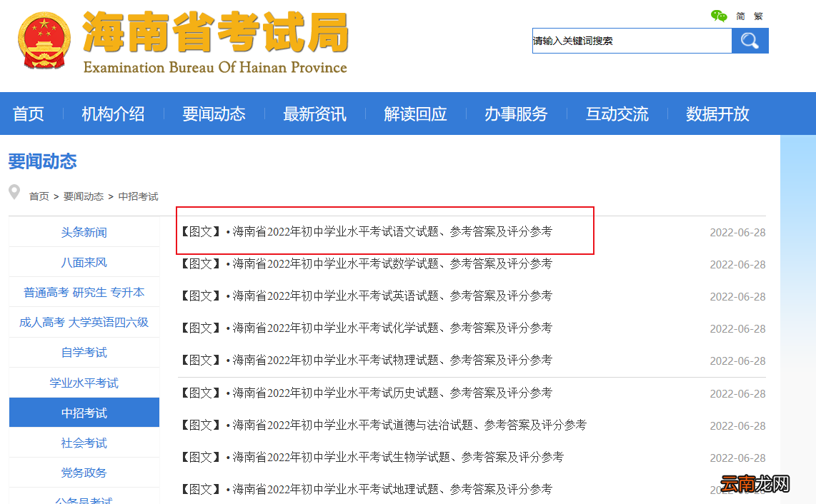
Task: Open the 首页 navigation menu item
Action: point(28,114)
